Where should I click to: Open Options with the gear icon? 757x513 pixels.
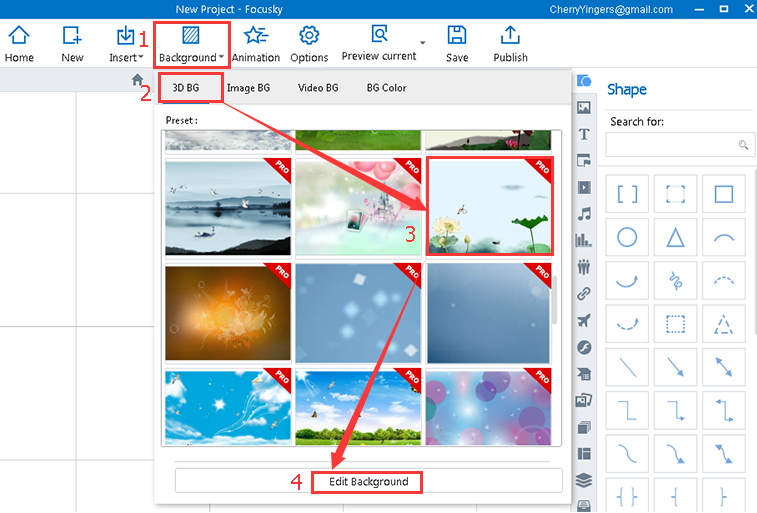[x=309, y=44]
